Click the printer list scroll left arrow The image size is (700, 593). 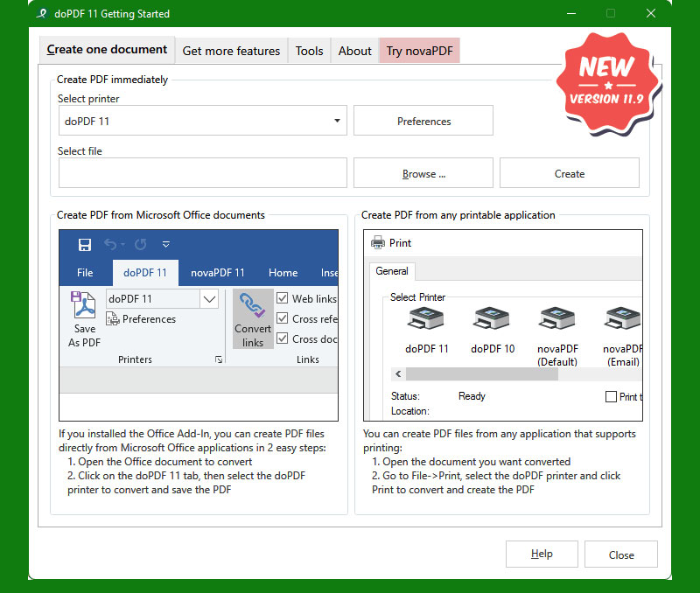(x=398, y=374)
